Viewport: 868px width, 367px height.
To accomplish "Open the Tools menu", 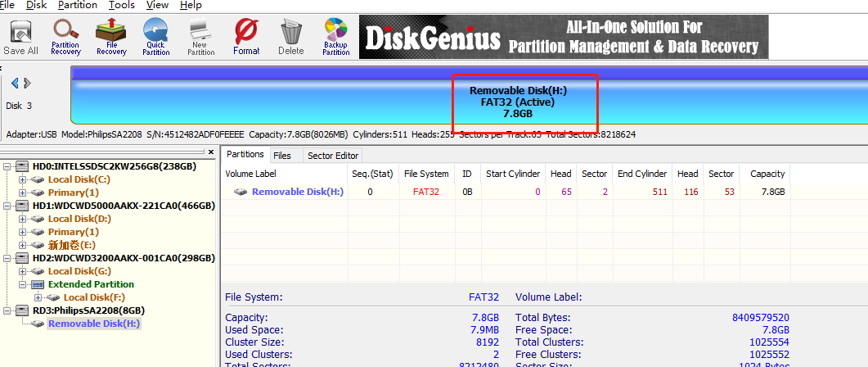I will click(x=122, y=6).
